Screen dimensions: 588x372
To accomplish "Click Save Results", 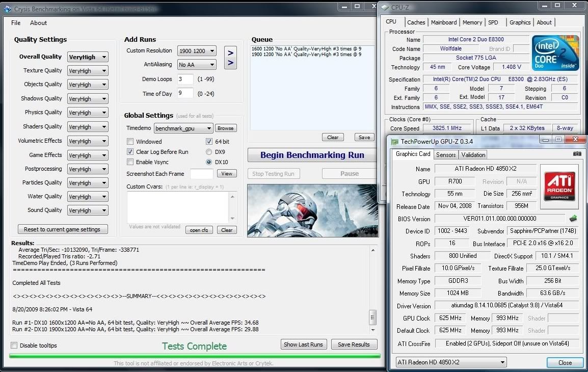I will pos(354,344).
